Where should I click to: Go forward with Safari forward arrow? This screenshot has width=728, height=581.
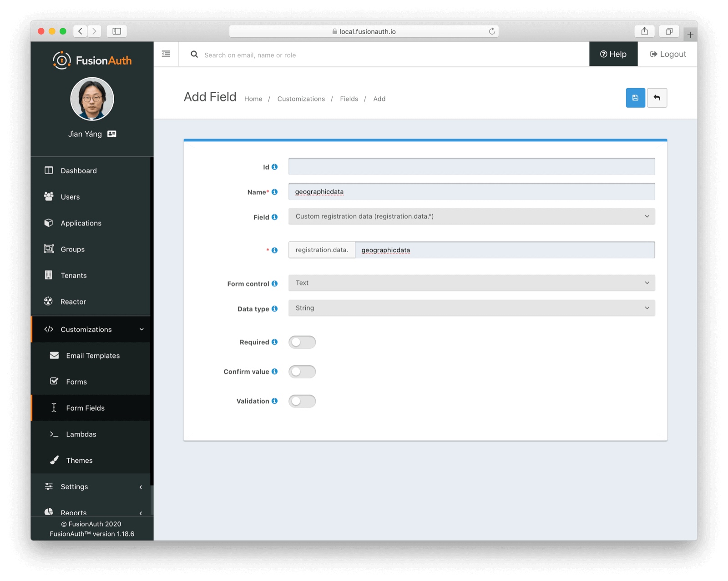[95, 31]
